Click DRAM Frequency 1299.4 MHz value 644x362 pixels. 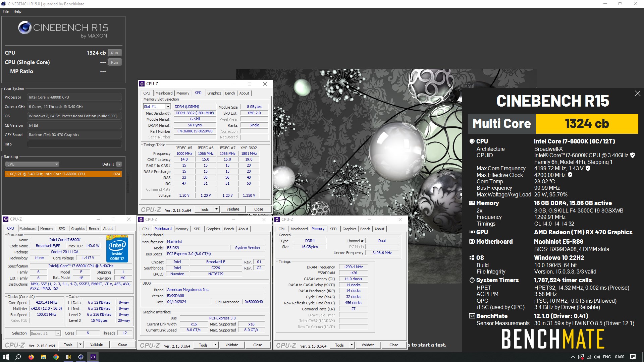pos(353,267)
